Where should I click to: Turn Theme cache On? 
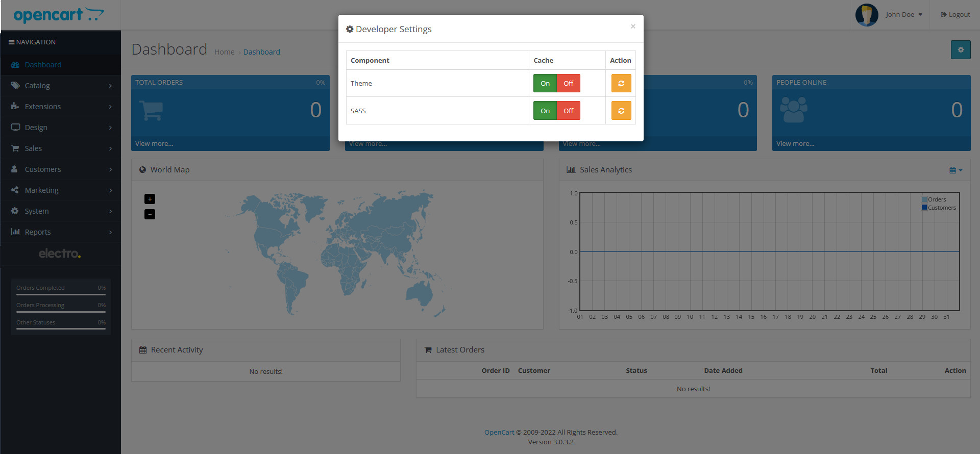click(x=545, y=83)
